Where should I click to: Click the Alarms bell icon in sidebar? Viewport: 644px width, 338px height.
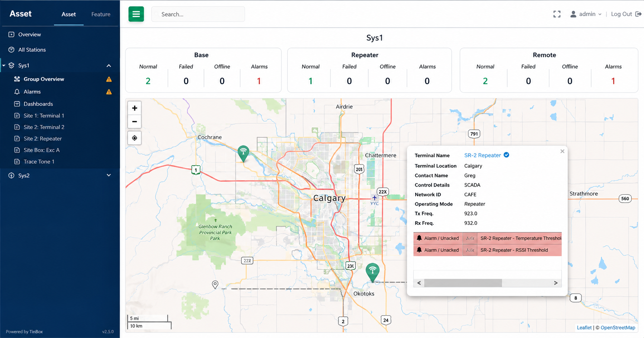click(x=17, y=92)
